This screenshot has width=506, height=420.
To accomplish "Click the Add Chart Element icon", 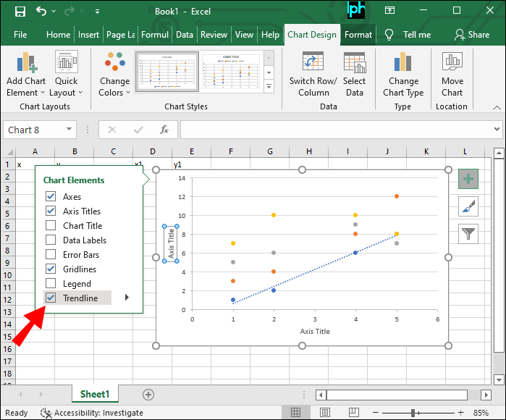I will coord(26,63).
